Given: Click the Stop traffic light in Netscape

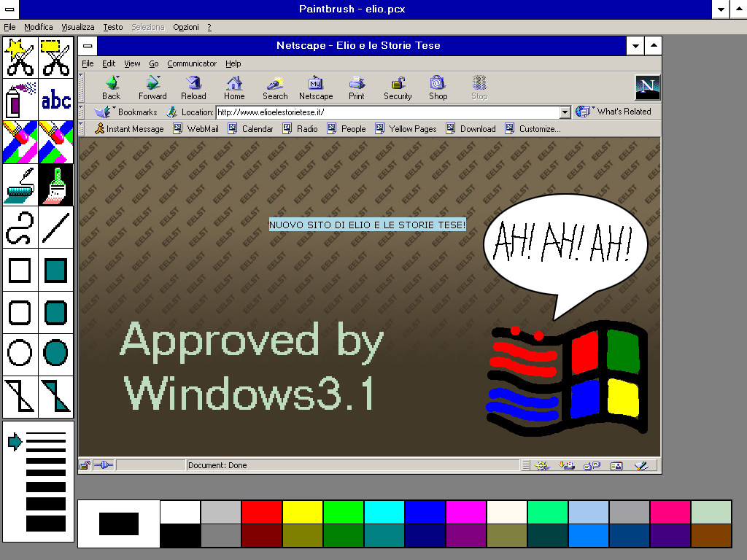Looking at the screenshot, I should (x=479, y=88).
